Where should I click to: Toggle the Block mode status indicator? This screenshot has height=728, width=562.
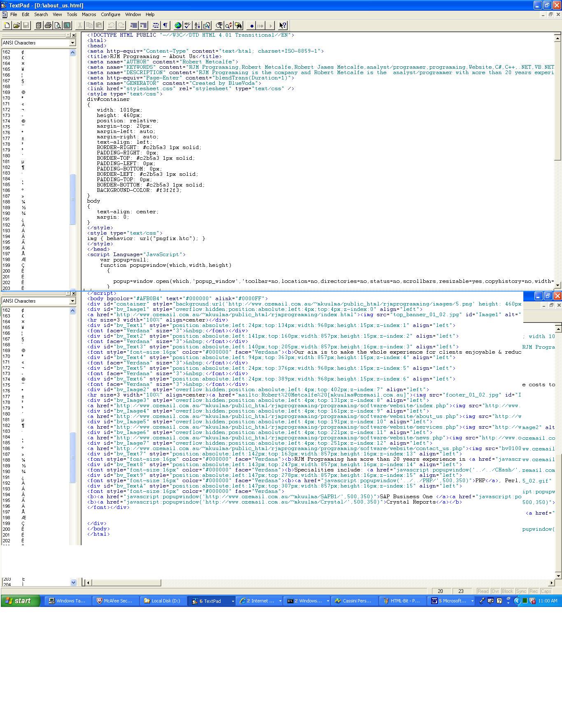[x=507, y=591]
